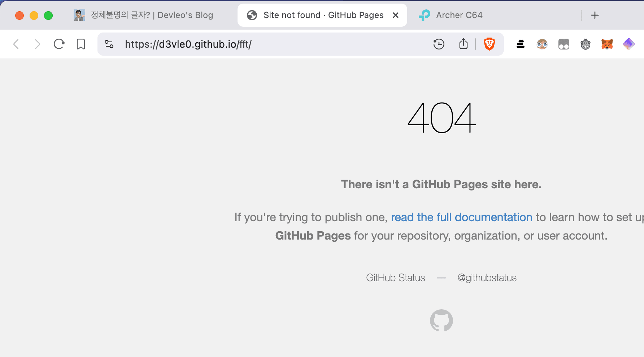Open the black stacked-layers extension icon

tap(521, 44)
